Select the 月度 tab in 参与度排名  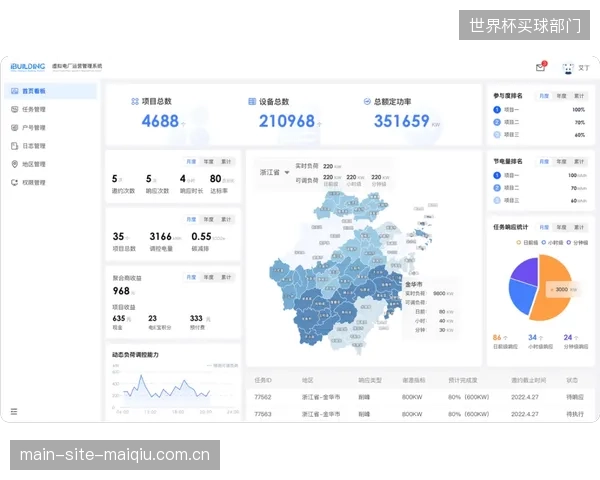click(x=544, y=96)
